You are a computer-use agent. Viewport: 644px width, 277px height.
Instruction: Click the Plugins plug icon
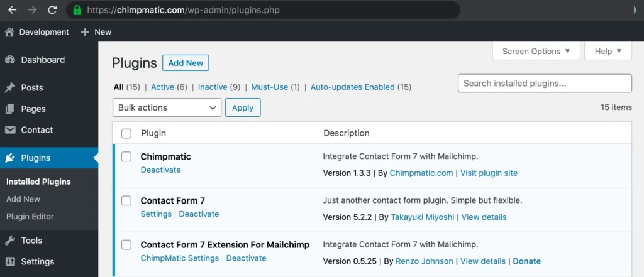(10, 158)
